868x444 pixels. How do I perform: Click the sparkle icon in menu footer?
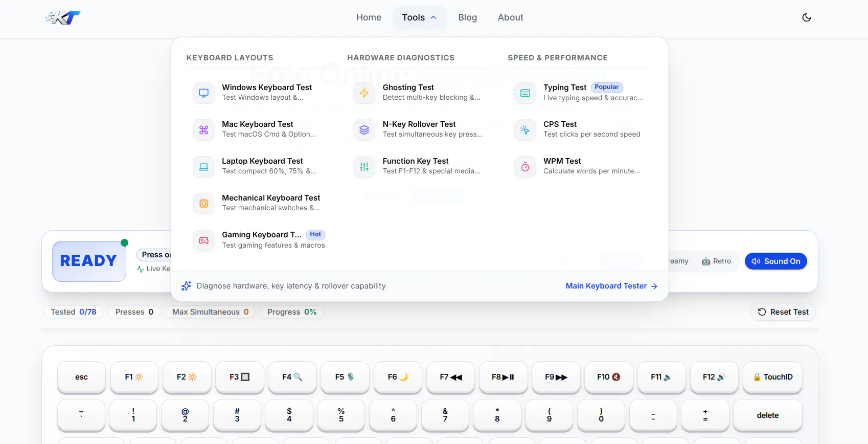187,286
